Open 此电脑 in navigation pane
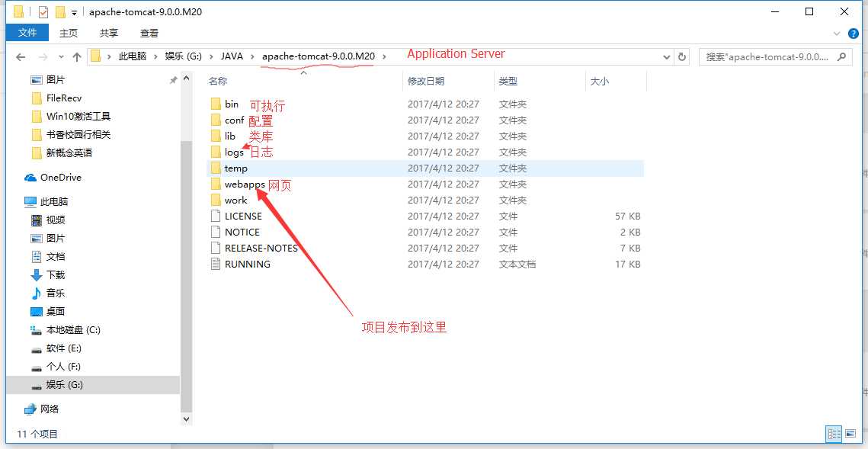This screenshot has width=868, height=449. pyautogui.click(x=46, y=202)
